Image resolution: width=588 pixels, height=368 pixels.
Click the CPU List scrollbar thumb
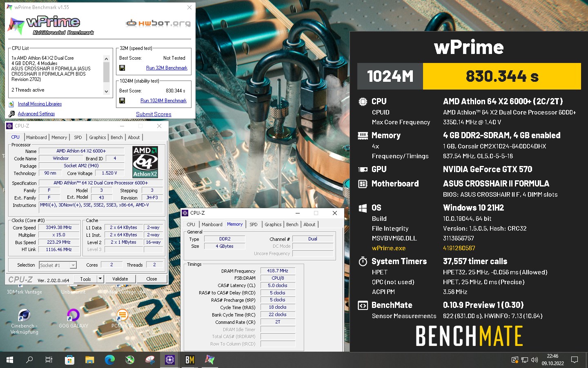106,72
